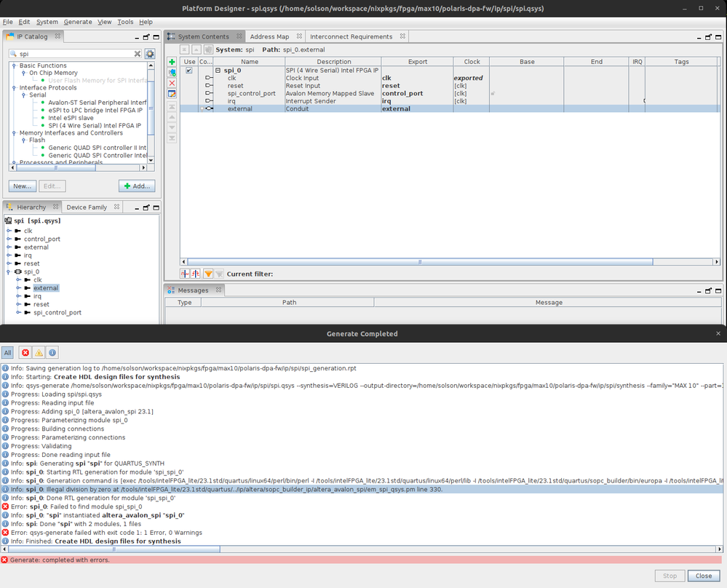This screenshot has width=727, height=588.
Task: Collapse Memory Interfaces and Controllers category
Action: (x=14, y=133)
